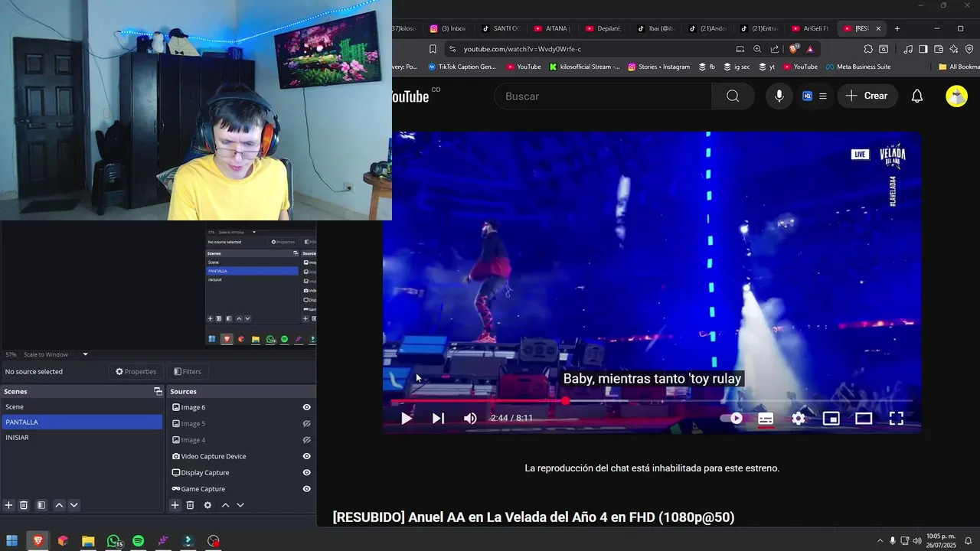Image resolution: width=980 pixels, height=551 pixels.
Task: Select the Display Capture source row
Action: click(x=241, y=473)
